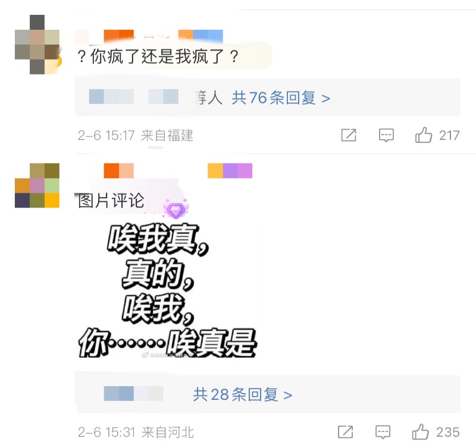Tap the comment text 你疯了还是我疯了
Image resolution: width=476 pixels, height=448 pixels.
(158, 57)
